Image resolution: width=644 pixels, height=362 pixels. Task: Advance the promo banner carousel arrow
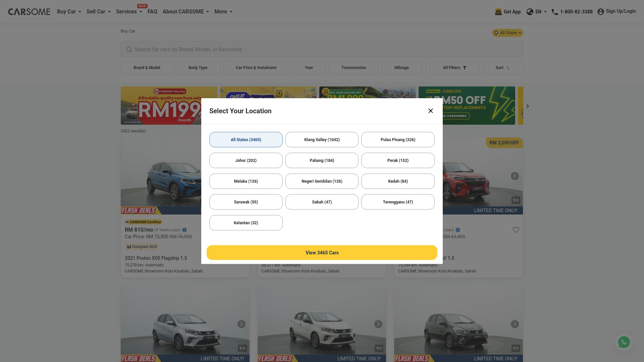click(x=528, y=106)
